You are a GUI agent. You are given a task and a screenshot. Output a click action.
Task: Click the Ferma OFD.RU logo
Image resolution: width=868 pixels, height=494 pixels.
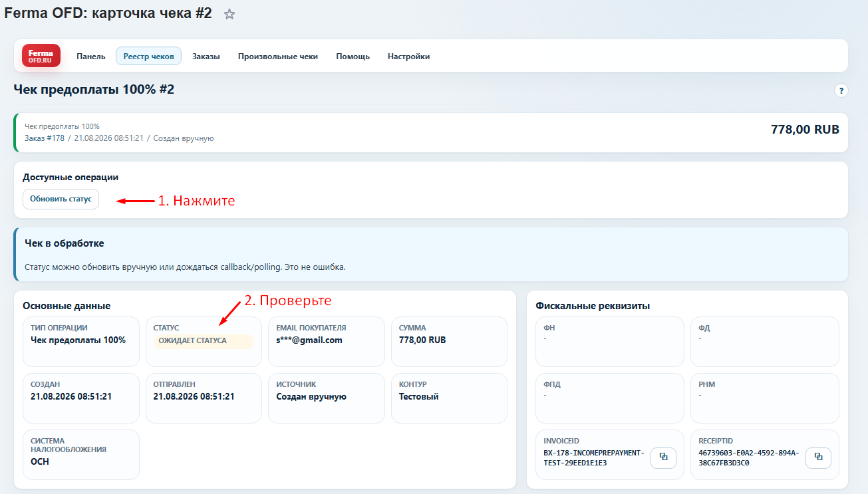click(41, 56)
